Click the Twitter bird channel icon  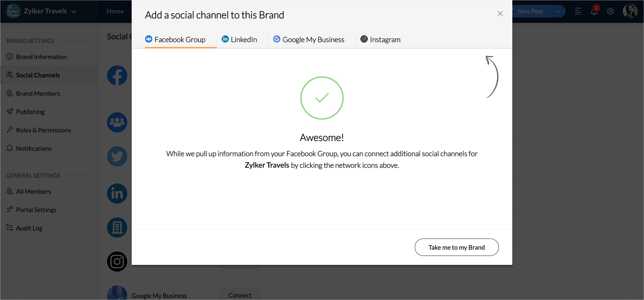(117, 156)
